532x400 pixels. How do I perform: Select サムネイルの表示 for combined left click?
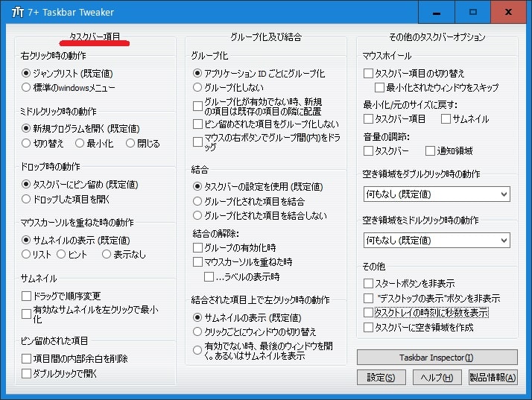197,317
